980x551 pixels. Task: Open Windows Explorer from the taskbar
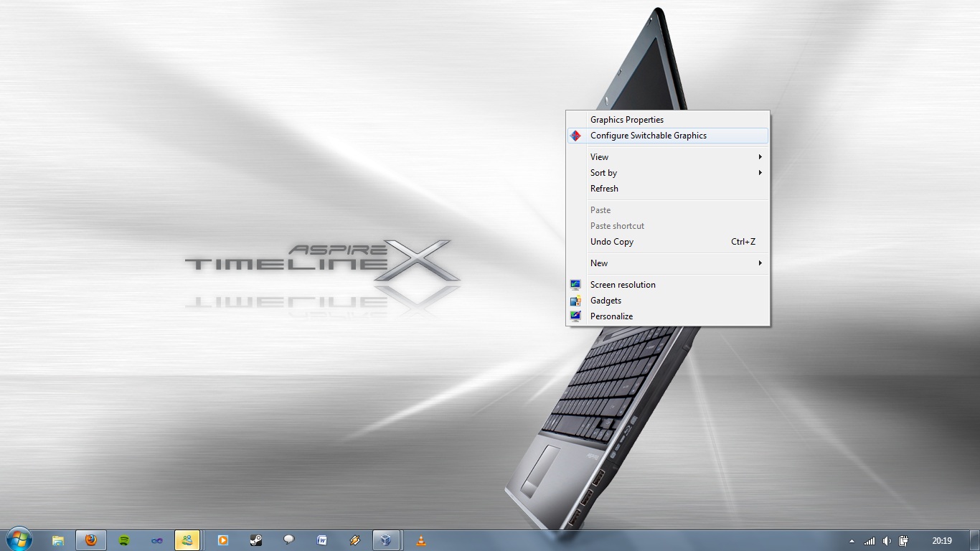[x=58, y=540]
